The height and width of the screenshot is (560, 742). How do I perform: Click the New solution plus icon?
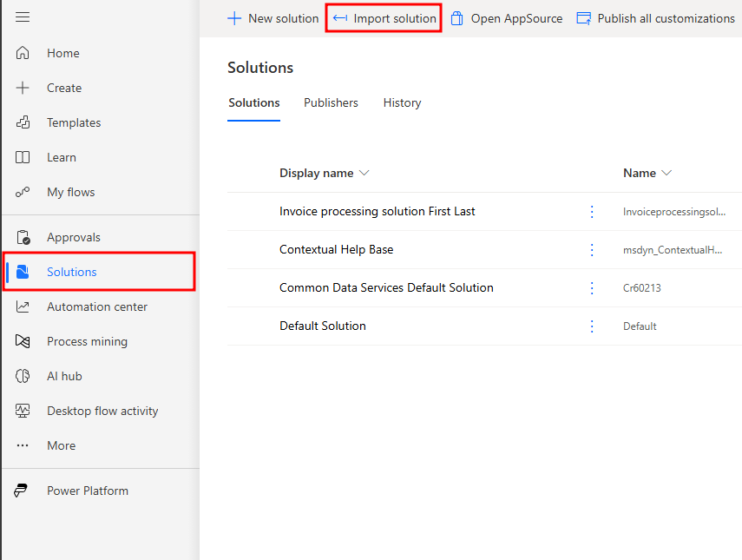click(234, 18)
